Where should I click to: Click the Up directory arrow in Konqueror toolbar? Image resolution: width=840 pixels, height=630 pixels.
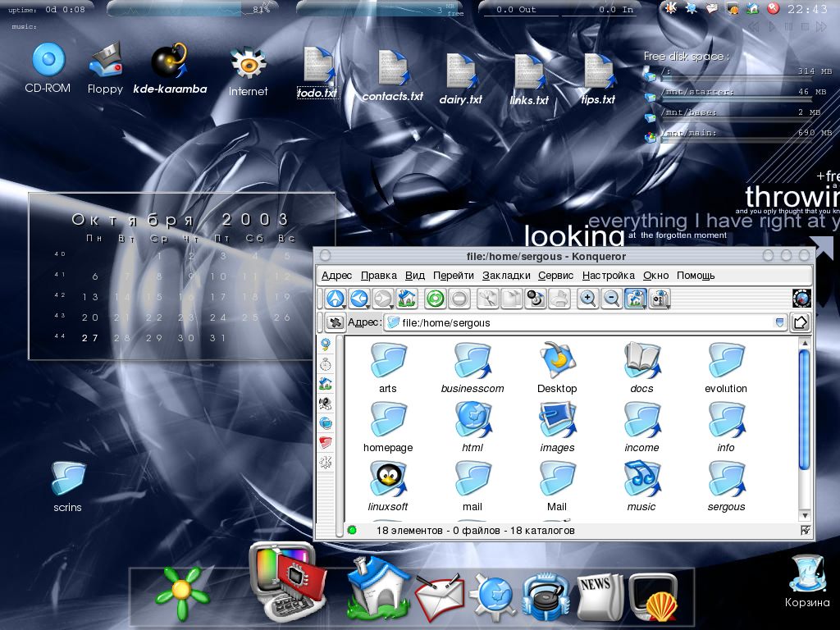(x=336, y=299)
